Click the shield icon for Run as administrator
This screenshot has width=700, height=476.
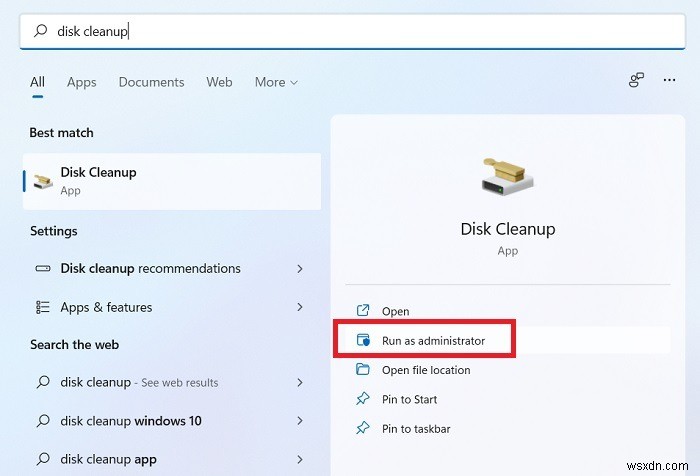363,340
